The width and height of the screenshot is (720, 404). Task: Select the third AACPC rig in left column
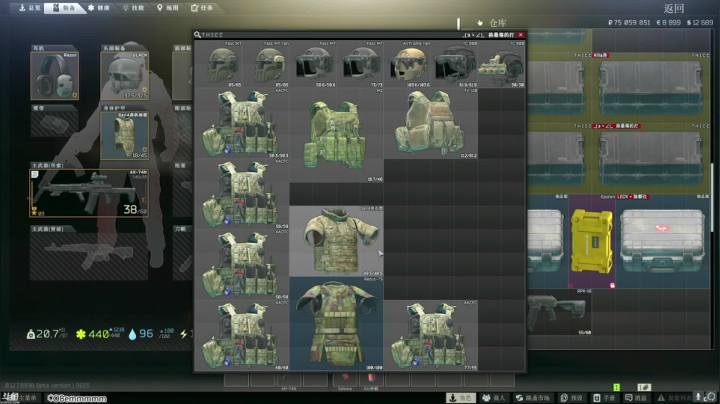coord(242,264)
